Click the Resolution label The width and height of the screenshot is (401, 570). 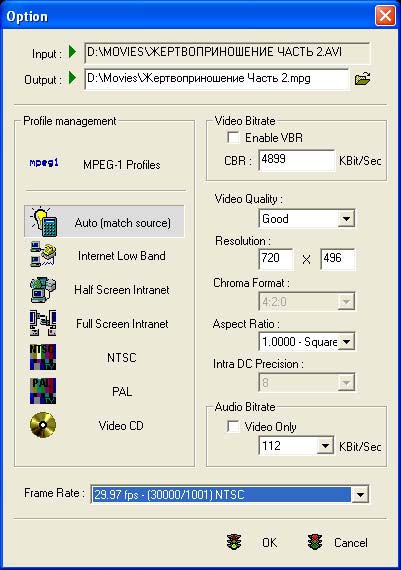[x=243, y=241]
